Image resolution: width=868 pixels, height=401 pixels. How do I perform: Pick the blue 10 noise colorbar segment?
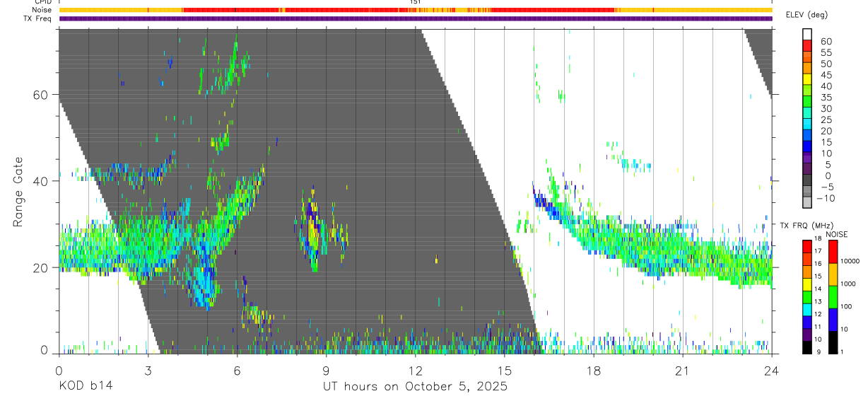tap(832, 320)
